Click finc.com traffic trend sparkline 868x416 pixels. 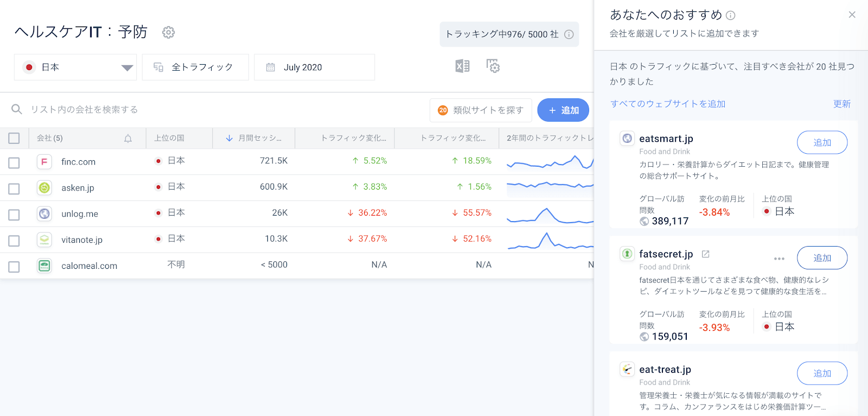tap(550, 162)
